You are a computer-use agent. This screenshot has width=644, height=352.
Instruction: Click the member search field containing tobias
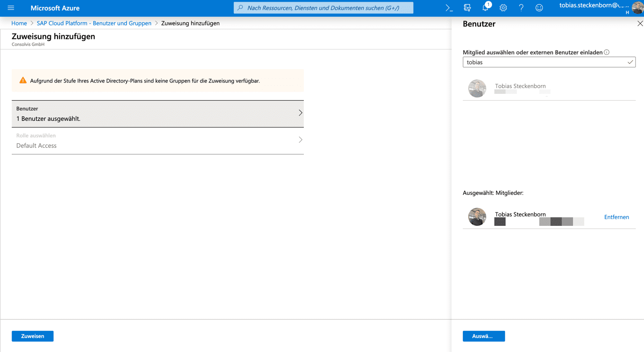549,62
